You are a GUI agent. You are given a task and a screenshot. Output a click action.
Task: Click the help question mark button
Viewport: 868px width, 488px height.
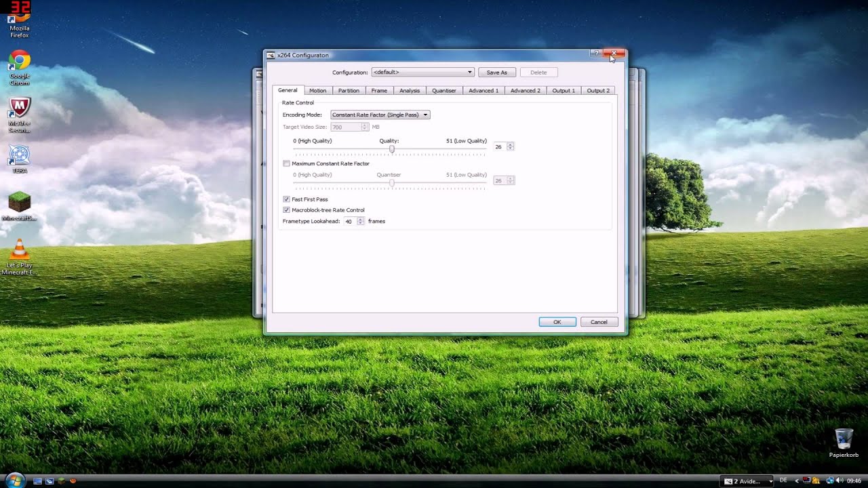pos(595,53)
